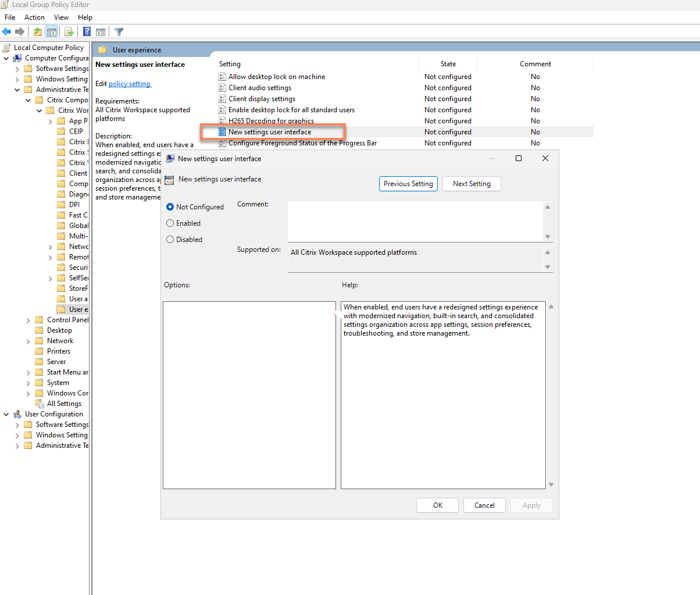Open the Help menu
The width and height of the screenshot is (700, 595).
tap(85, 17)
